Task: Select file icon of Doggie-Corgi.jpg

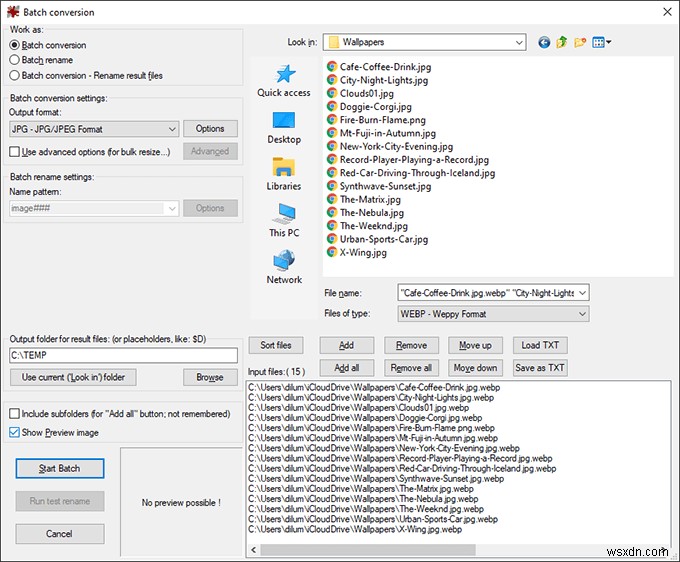Action: 332,107
